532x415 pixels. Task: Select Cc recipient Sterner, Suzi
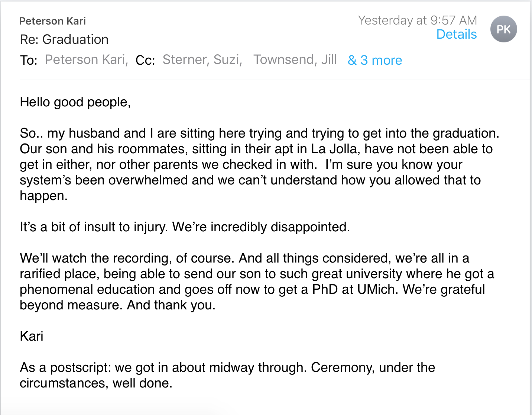[202, 60]
